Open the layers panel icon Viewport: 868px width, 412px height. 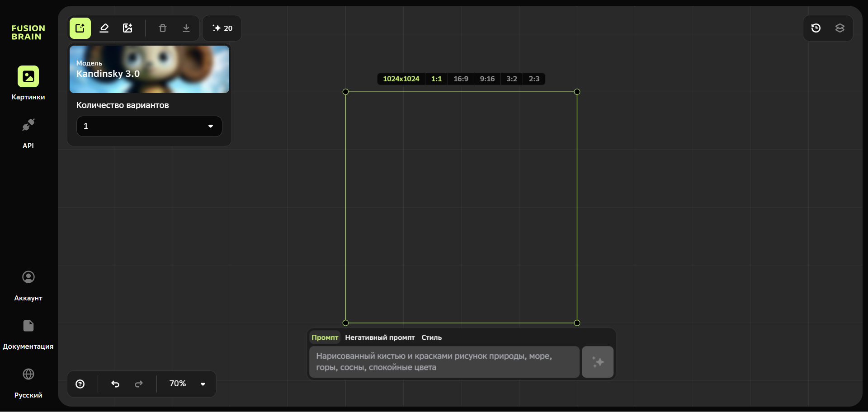pos(840,28)
